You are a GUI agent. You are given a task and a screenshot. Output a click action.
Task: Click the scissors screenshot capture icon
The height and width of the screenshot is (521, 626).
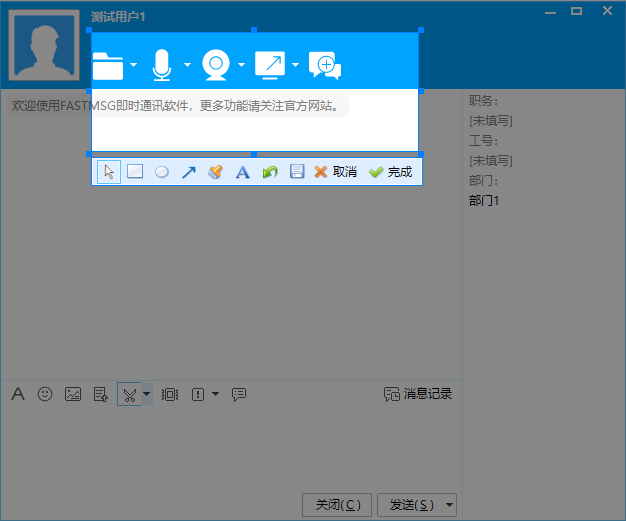129,394
